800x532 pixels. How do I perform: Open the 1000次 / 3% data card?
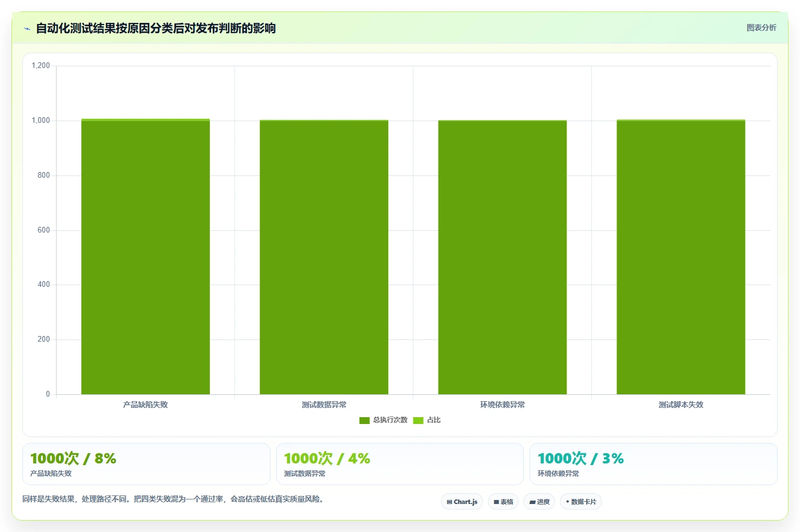pos(653,464)
